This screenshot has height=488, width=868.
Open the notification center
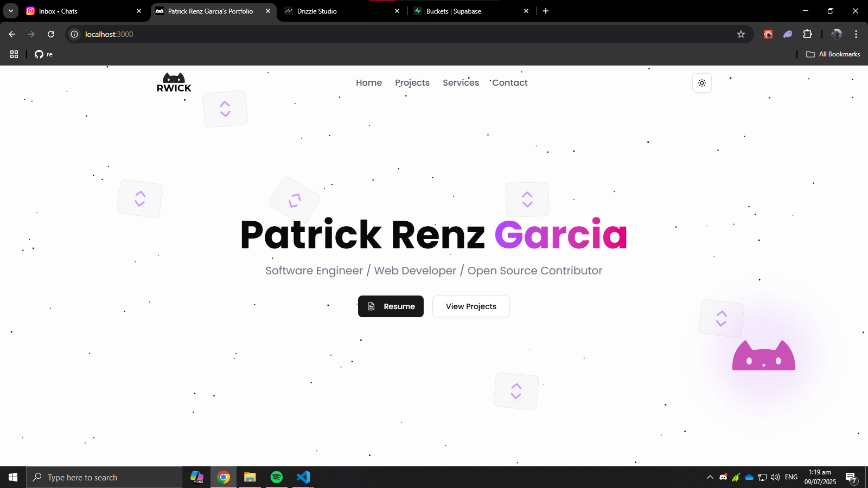[851, 478]
